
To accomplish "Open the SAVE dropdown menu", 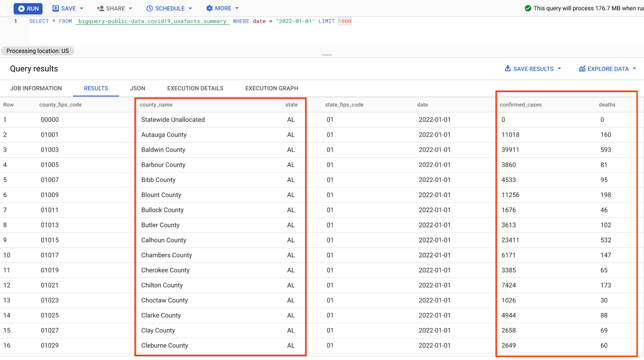I will pos(82,8).
